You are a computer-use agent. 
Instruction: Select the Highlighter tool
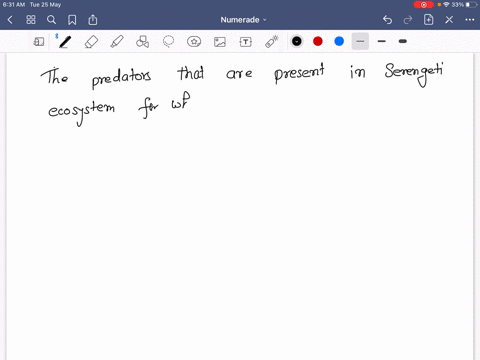pos(117,42)
